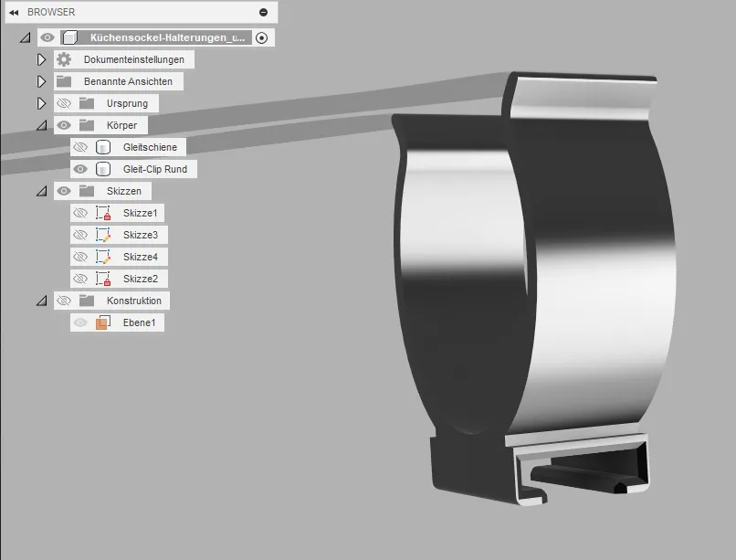
Task: Show the hidden Gleitschiene body
Action: click(x=80, y=147)
